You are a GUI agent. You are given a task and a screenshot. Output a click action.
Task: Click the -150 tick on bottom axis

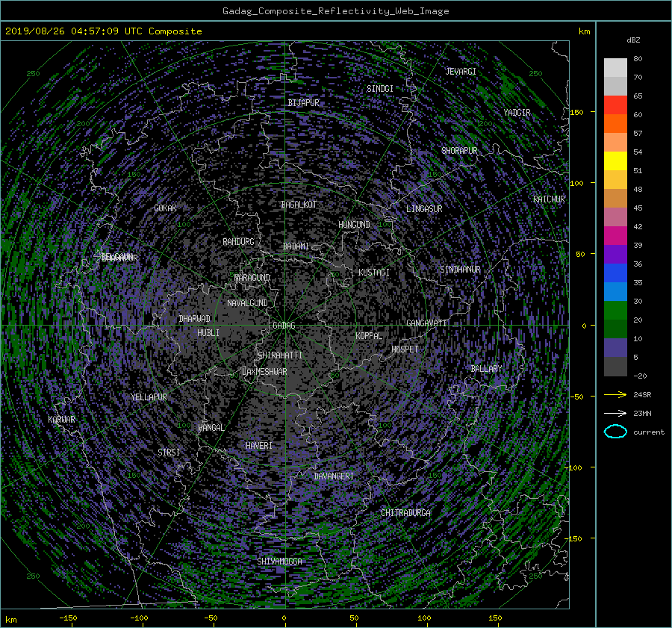click(68, 618)
